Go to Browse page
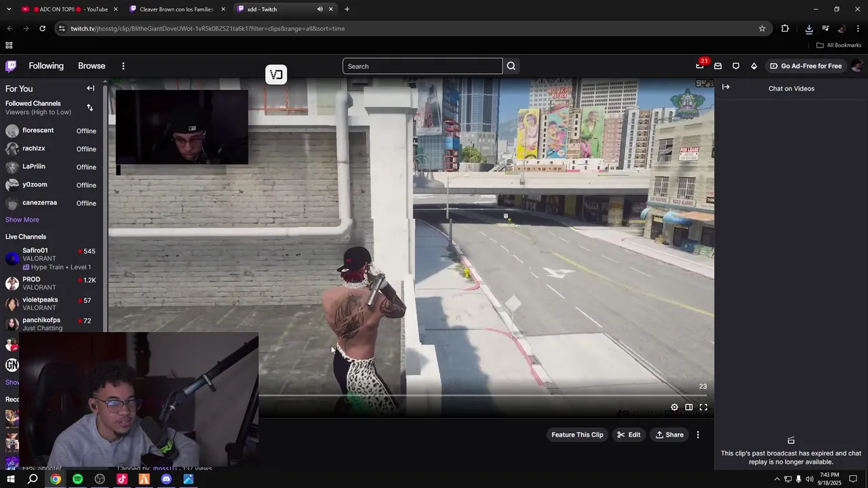The width and height of the screenshot is (868, 488). click(x=92, y=66)
